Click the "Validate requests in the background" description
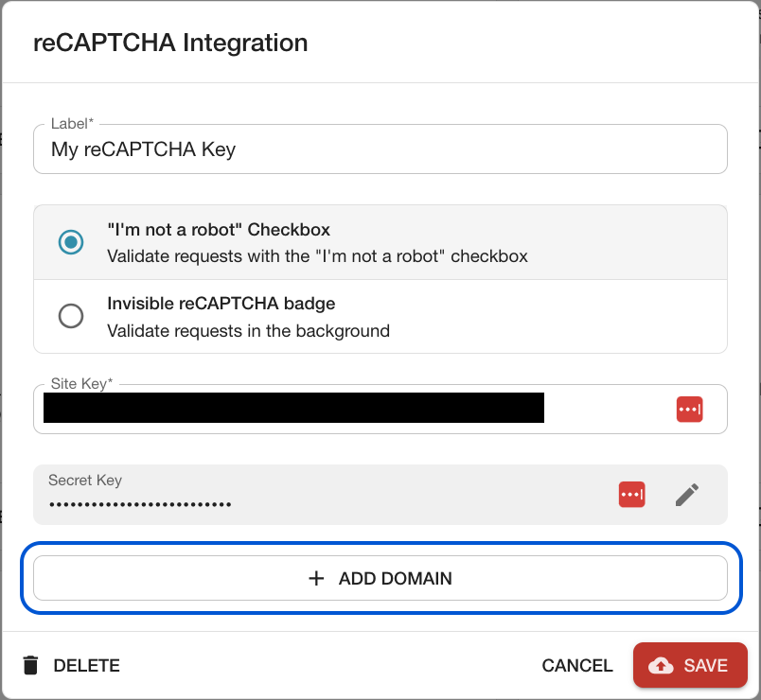This screenshot has width=761, height=700. [248, 331]
